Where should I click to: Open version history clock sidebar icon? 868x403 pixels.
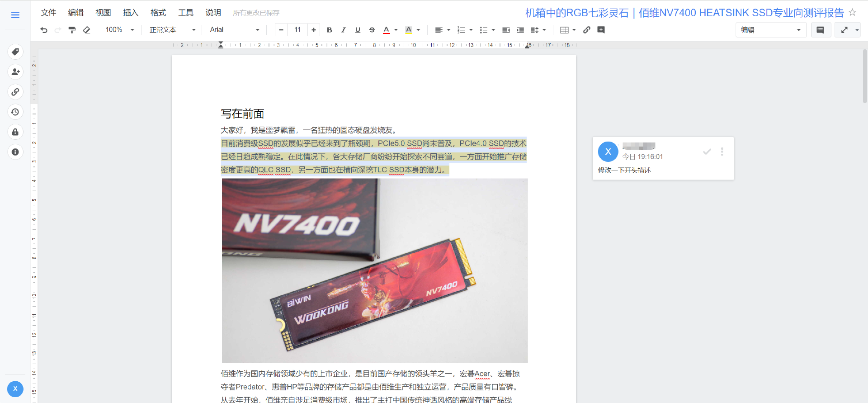(x=15, y=112)
